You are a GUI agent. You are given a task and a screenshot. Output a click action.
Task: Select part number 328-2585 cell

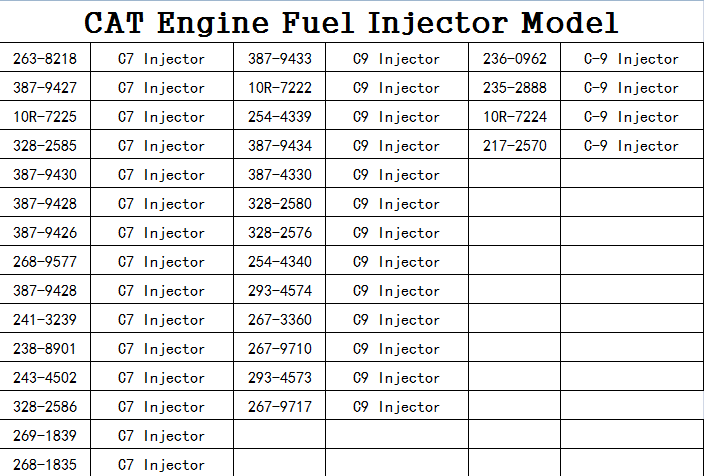tap(45, 146)
